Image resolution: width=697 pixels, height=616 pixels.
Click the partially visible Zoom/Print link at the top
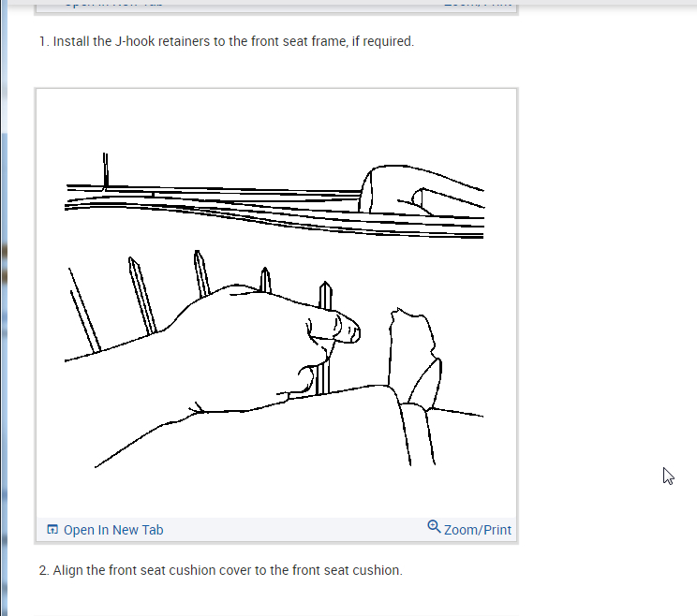click(478, 4)
